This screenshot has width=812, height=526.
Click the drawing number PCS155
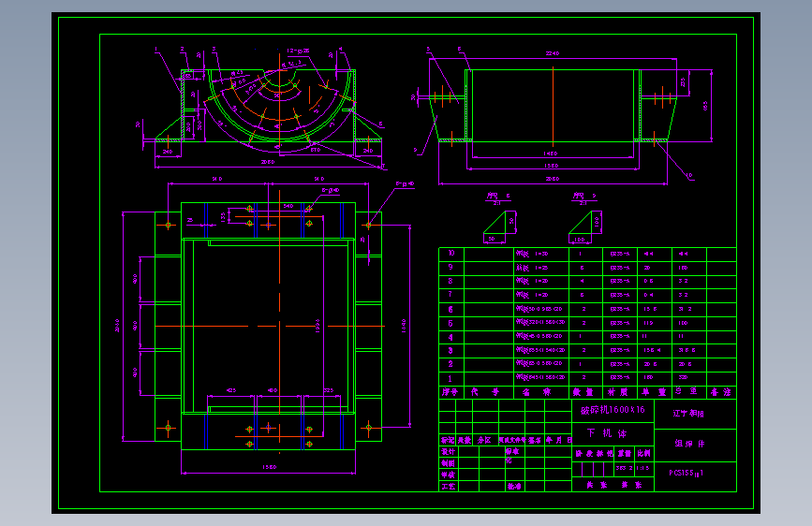point(686,473)
